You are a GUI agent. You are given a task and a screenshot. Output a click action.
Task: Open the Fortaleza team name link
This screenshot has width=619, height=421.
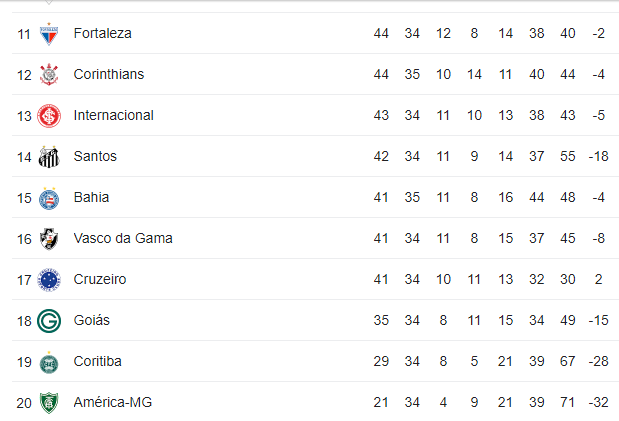(x=102, y=34)
